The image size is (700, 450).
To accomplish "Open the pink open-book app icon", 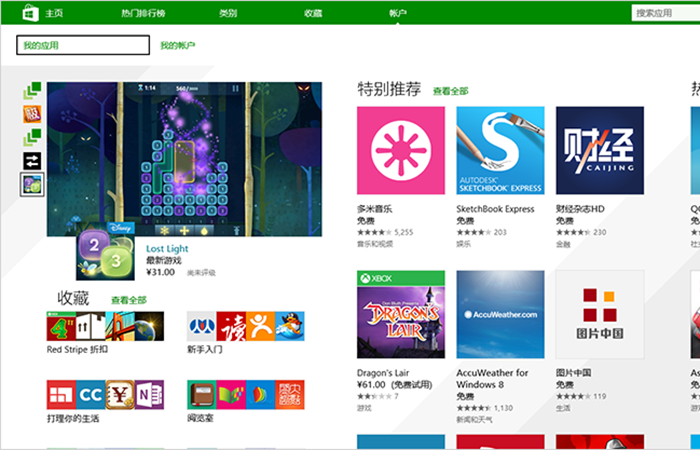I will click(231, 395).
